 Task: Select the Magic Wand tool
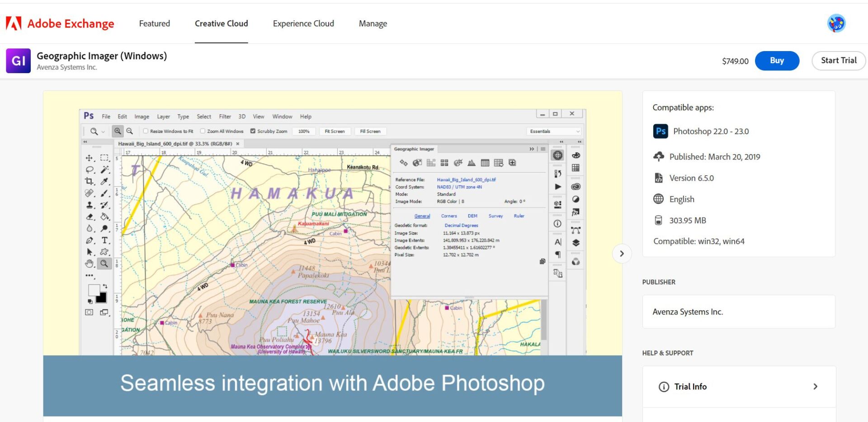pos(104,169)
